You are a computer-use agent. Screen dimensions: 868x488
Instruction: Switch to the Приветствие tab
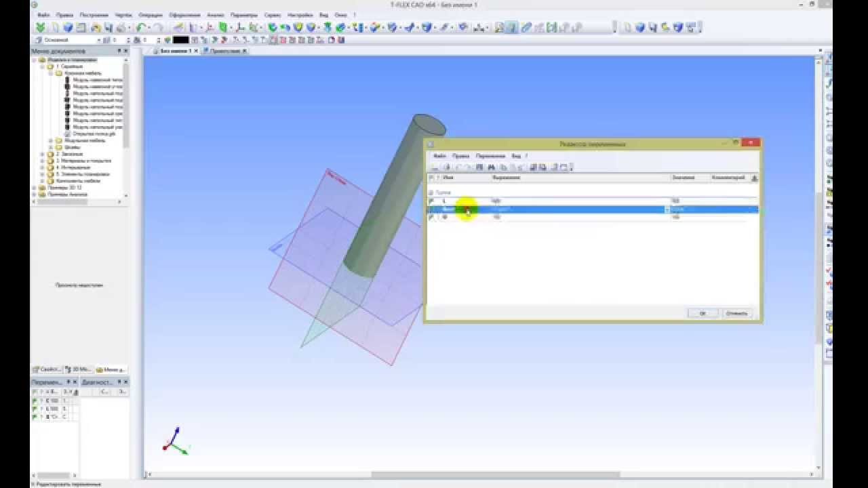224,51
